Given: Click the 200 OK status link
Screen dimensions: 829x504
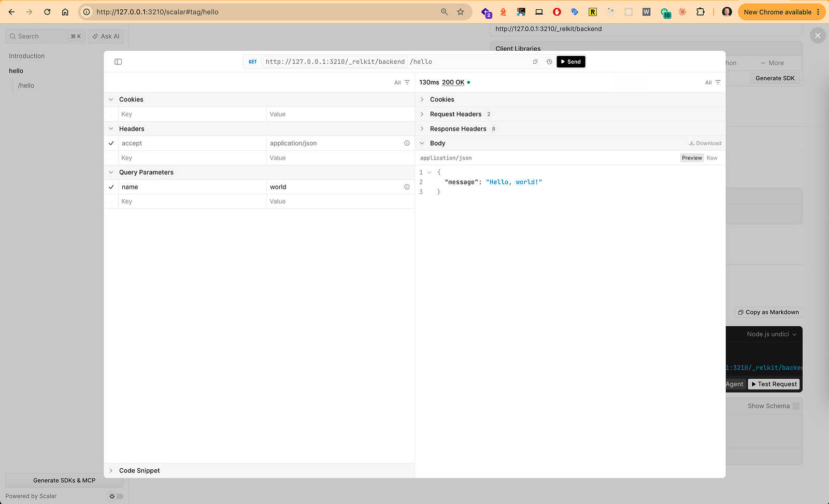Looking at the screenshot, I should point(453,82).
